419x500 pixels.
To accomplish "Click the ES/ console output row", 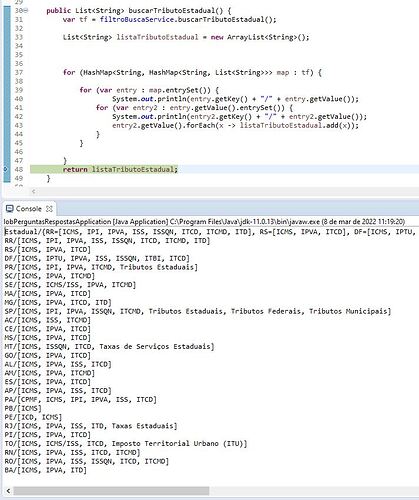I will pyautogui.click(x=48, y=382).
